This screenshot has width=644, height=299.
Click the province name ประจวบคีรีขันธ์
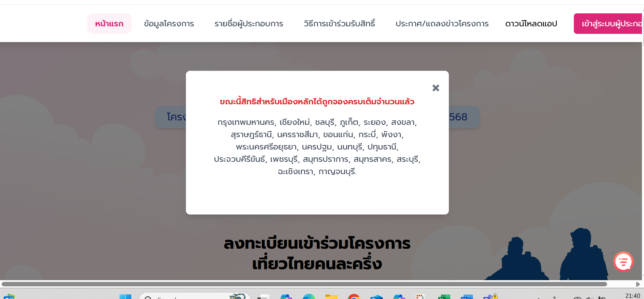[239, 159]
